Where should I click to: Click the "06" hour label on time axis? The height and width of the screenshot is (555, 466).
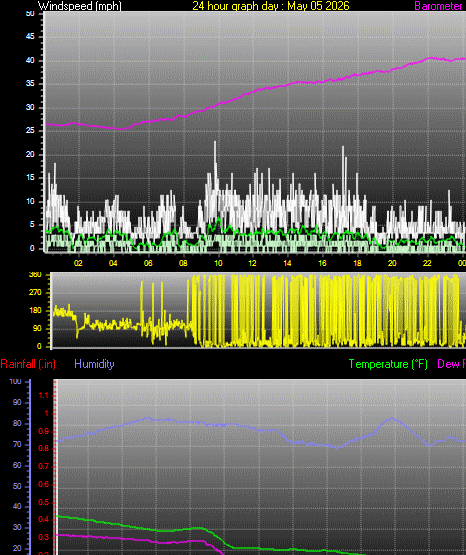pyautogui.click(x=148, y=263)
